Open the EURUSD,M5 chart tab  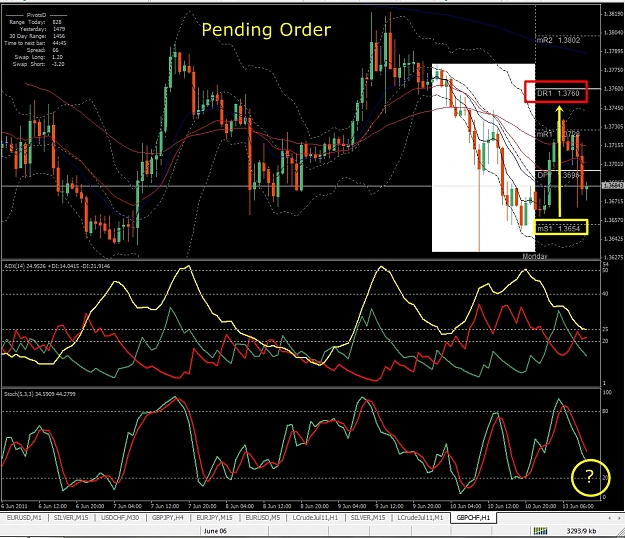point(262,518)
